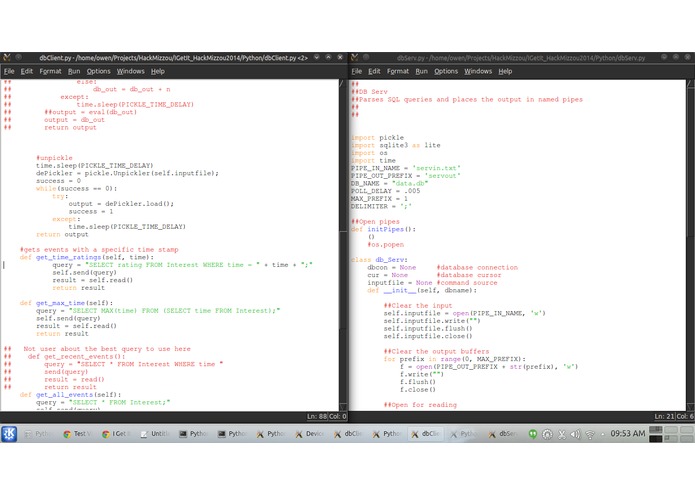
Task: Click the 'Ln: 21' status entry in dbServ.py
Action: click(664, 416)
